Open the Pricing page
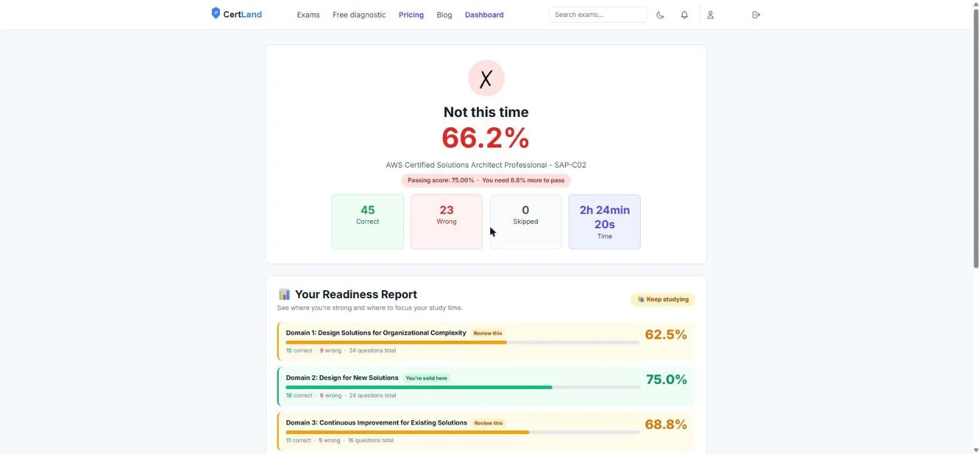 coord(411,15)
